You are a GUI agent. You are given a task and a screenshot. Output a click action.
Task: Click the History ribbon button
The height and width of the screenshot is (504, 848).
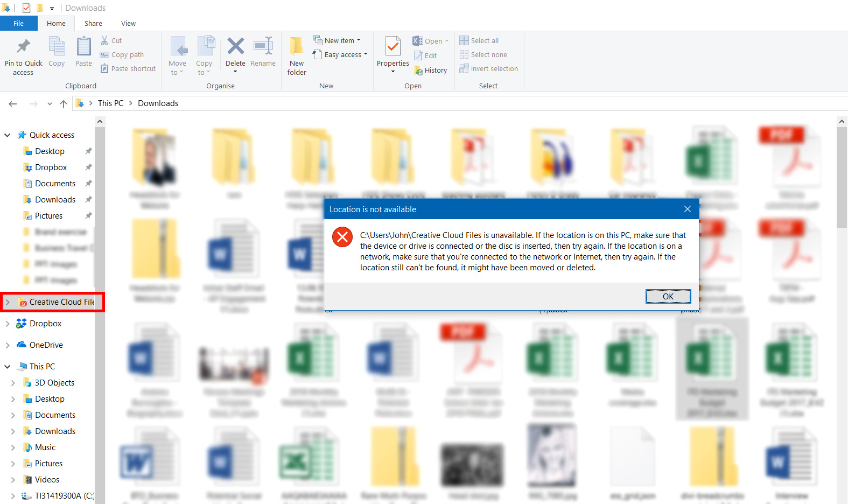(431, 70)
